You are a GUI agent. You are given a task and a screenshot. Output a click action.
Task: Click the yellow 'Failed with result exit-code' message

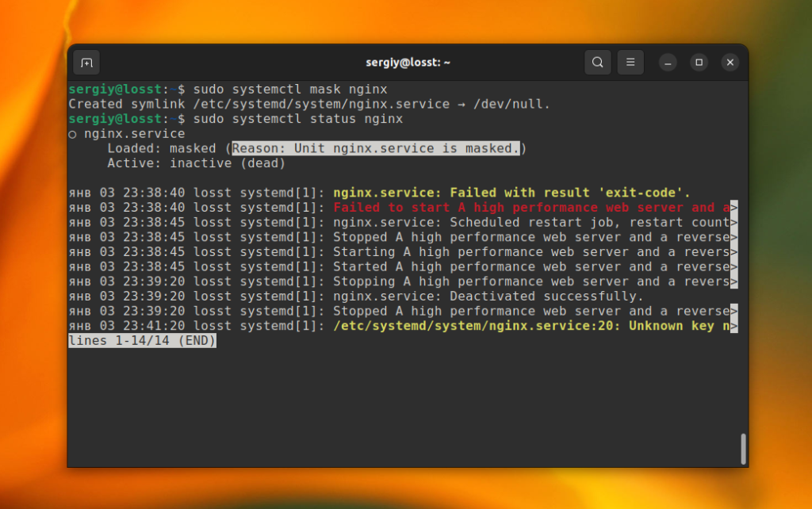(511, 193)
